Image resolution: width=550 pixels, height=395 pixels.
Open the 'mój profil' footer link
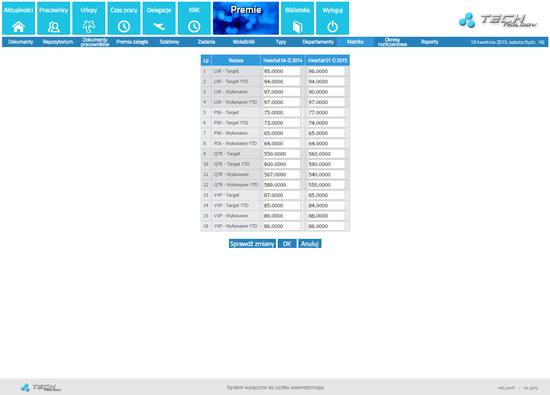click(506, 388)
